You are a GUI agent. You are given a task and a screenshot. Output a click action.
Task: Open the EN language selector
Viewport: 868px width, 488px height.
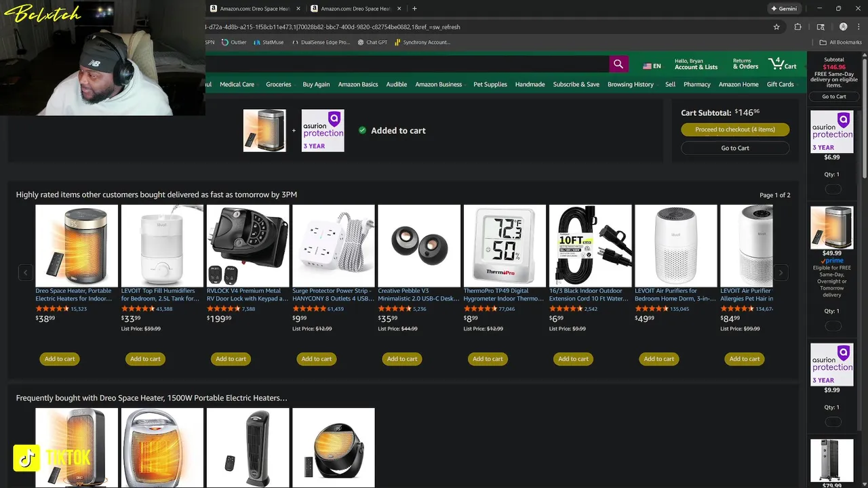pyautogui.click(x=652, y=66)
